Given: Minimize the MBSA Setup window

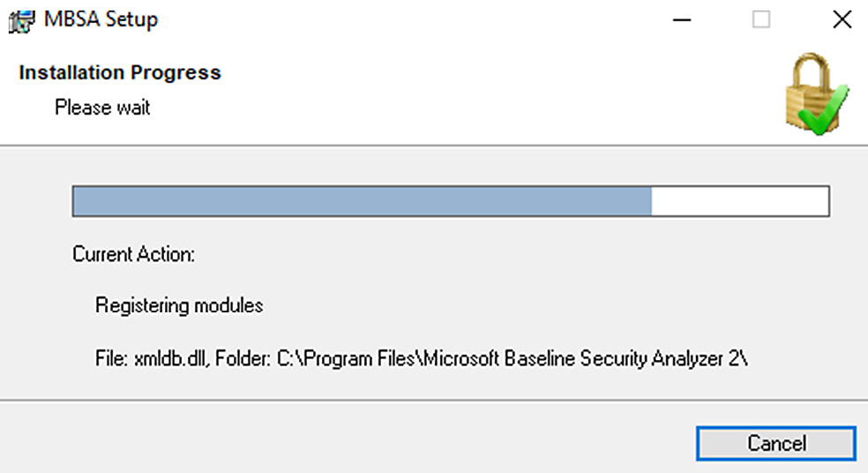Looking at the screenshot, I should [682, 20].
